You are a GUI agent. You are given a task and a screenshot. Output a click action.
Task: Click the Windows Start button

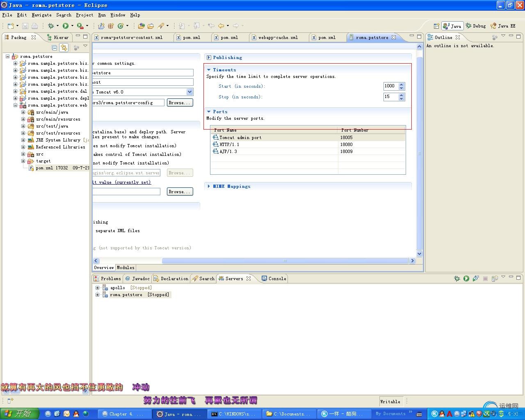tap(19, 413)
